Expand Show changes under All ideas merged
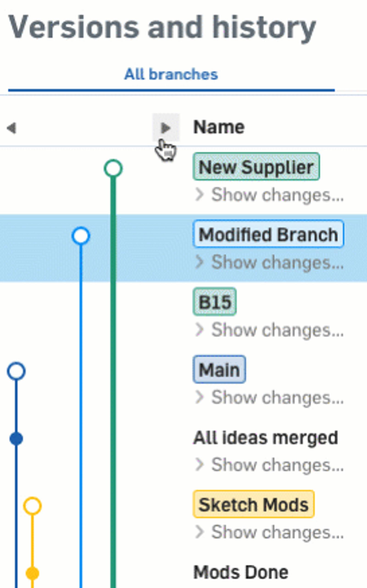The height and width of the screenshot is (588, 367). [270, 464]
